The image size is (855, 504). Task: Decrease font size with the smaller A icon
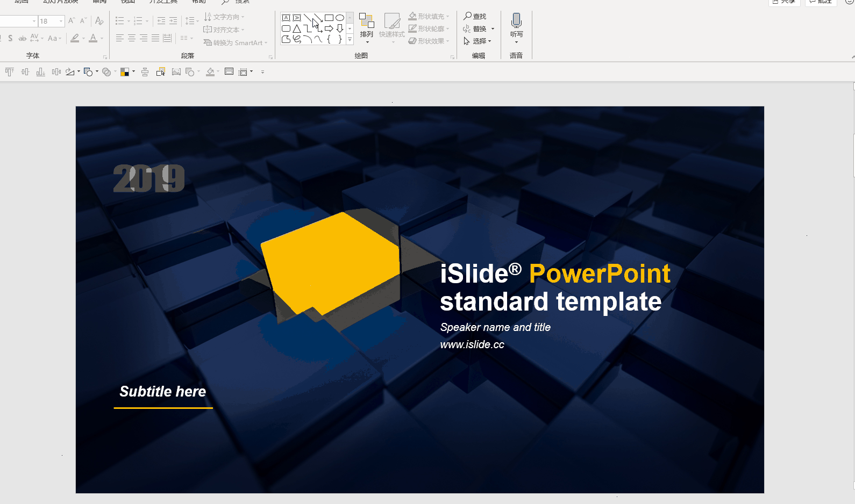pos(83,21)
